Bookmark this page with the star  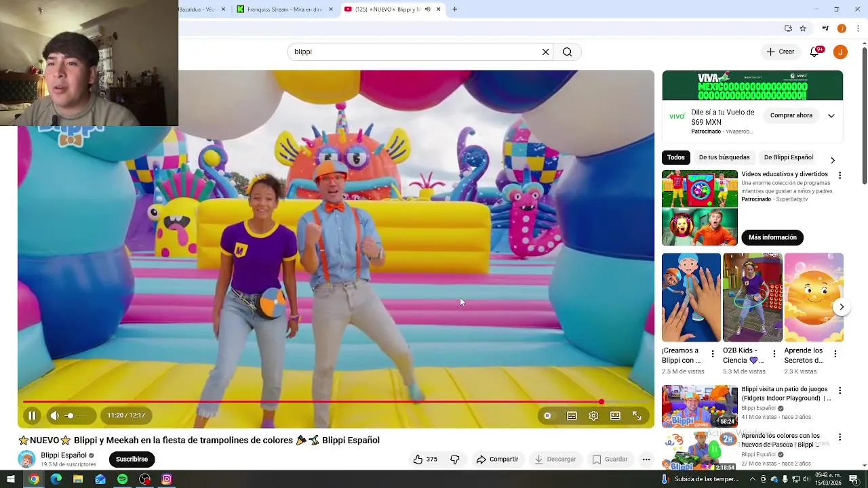pyautogui.click(x=803, y=28)
